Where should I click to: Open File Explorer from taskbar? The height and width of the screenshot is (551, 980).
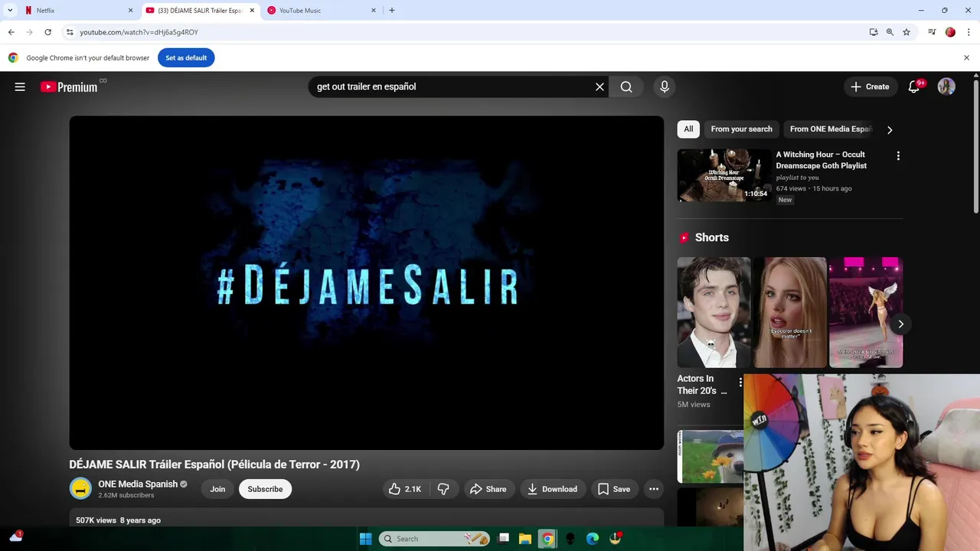(525, 539)
